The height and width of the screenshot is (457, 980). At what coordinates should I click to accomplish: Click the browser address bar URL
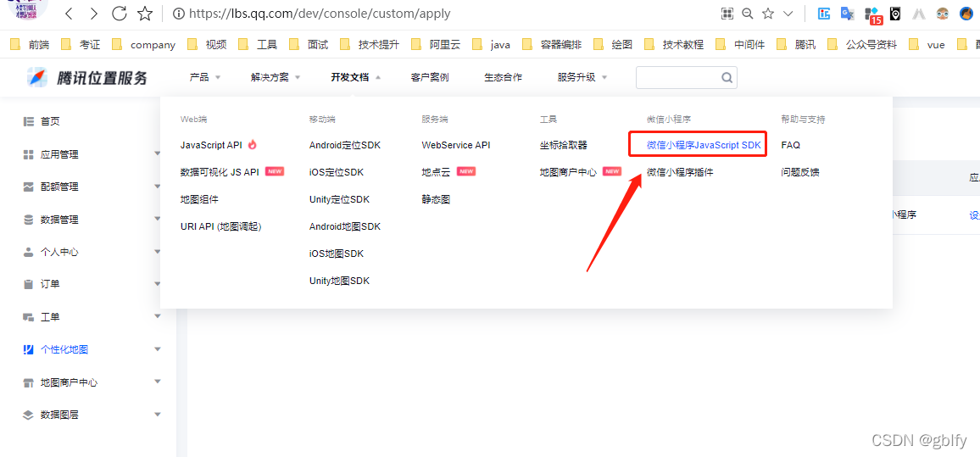tap(320, 13)
